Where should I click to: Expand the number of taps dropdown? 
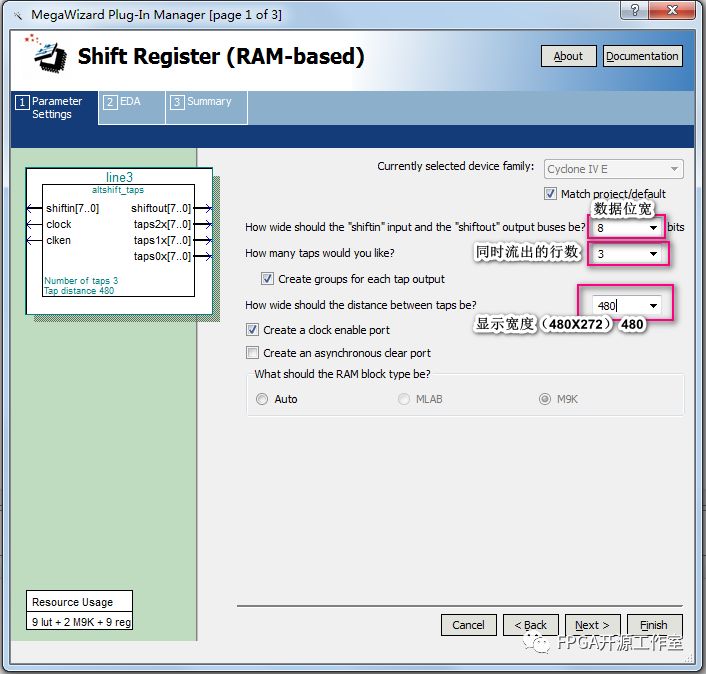coord(654,254)
